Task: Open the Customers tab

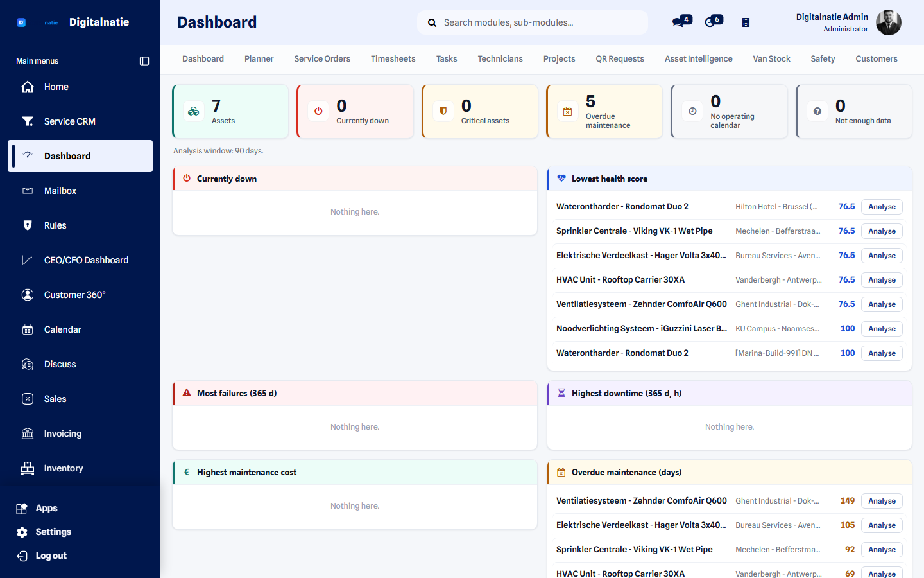Action: click(877, 58)
